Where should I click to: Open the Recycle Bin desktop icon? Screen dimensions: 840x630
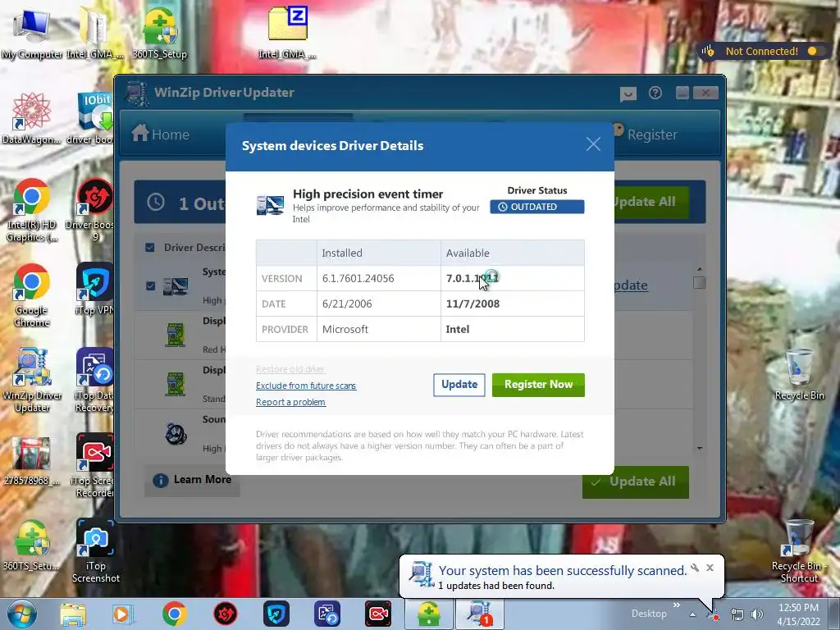click(799, 375)
